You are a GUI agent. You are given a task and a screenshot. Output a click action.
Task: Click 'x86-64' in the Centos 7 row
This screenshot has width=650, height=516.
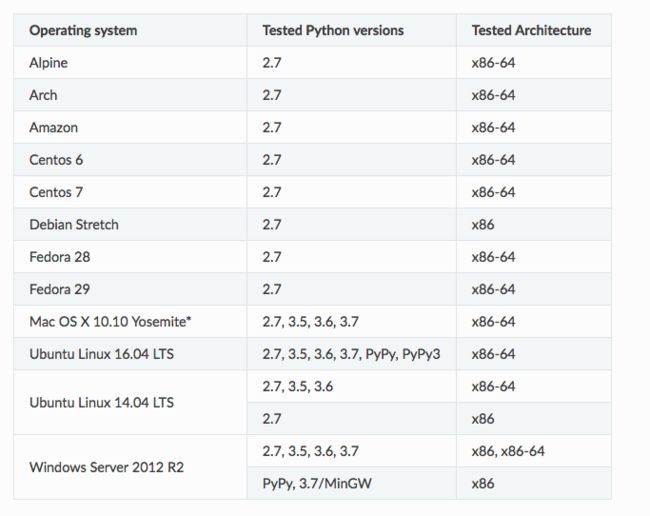coord(493,192)
